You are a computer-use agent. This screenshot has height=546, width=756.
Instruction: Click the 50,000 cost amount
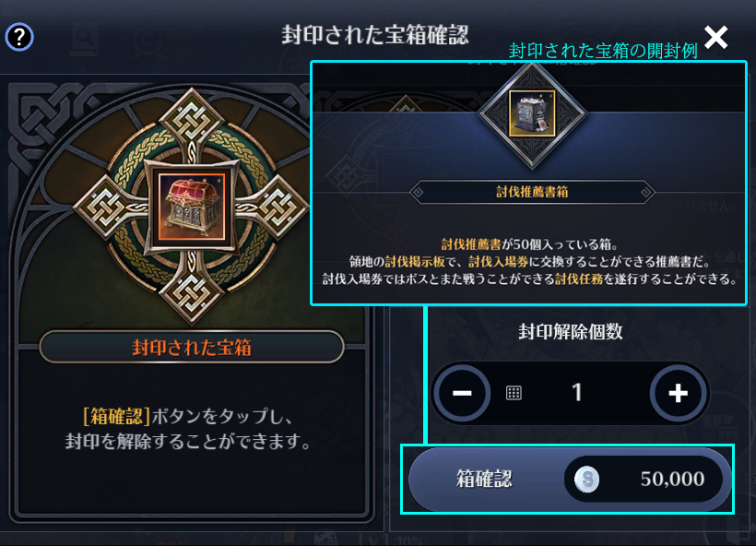tap(672, 479)
